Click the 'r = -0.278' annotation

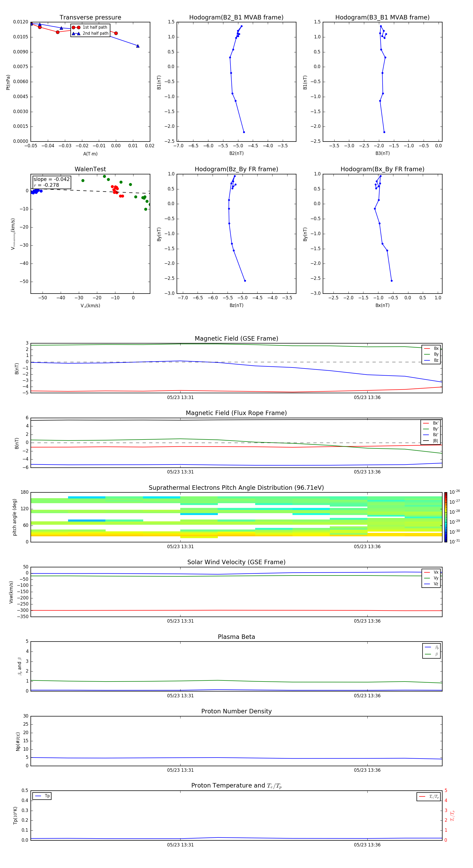(x=47, y=185)
